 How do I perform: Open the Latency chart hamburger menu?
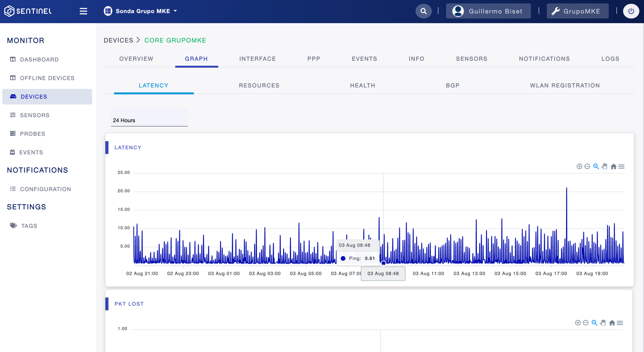pos(621,166)
